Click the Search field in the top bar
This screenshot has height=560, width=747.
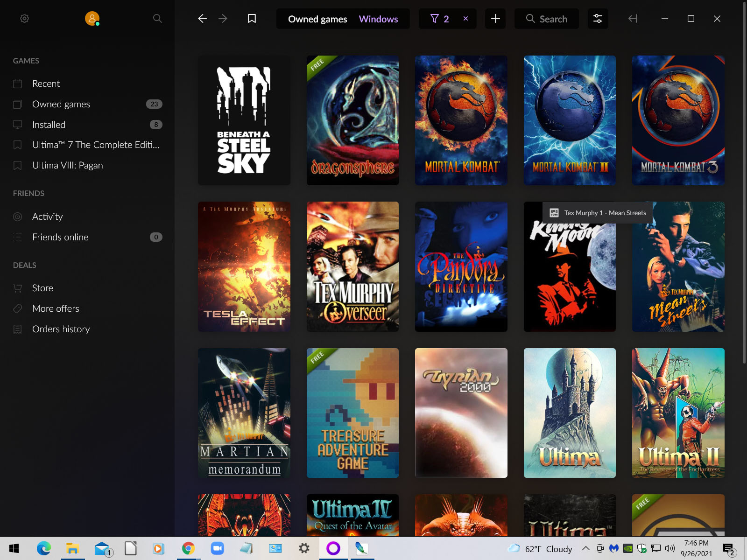[547, 19]
